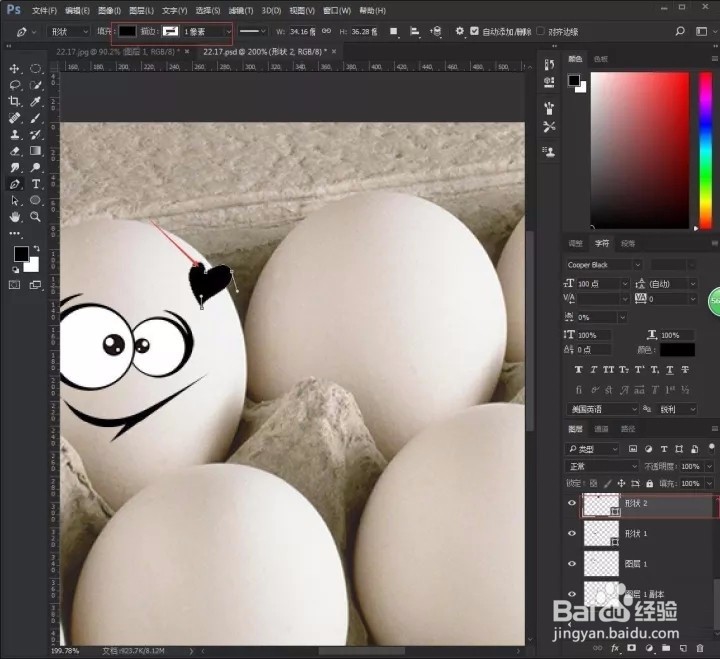Toggle link between width and height
This screenshot has height=659, width=720.
tap(326, 31)
